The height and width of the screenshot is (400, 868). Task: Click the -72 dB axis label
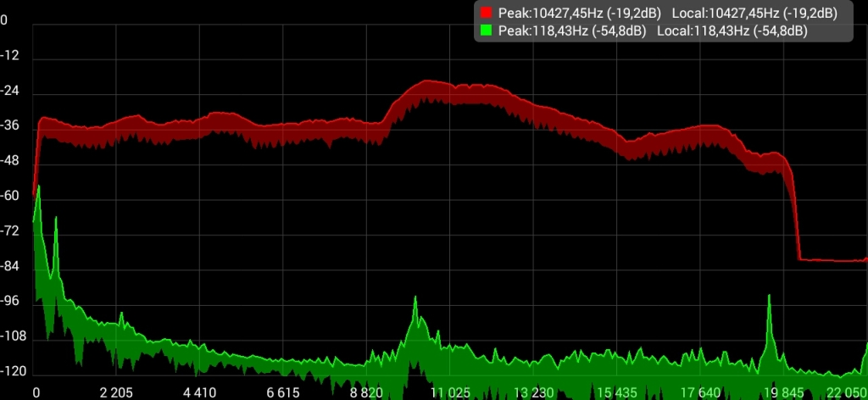(x=9, y=231)
